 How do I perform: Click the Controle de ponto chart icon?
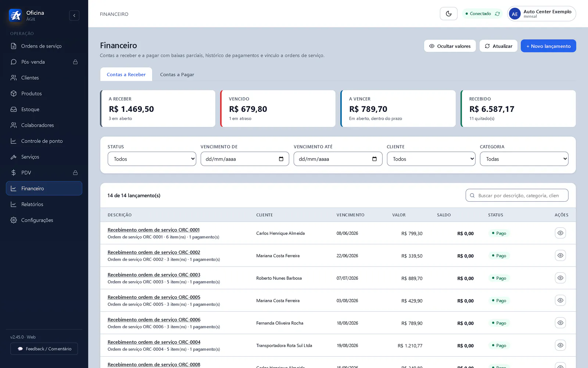coord(14,141)
